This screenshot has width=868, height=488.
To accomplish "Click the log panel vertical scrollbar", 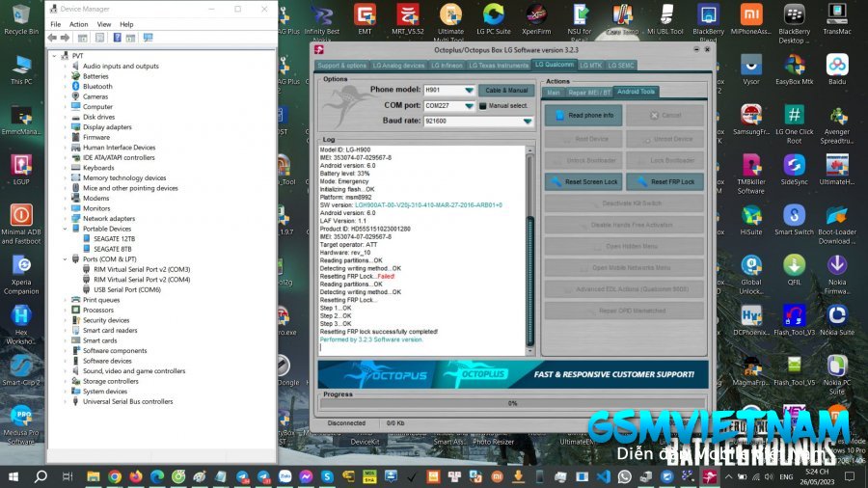I will tap(529, 250).
